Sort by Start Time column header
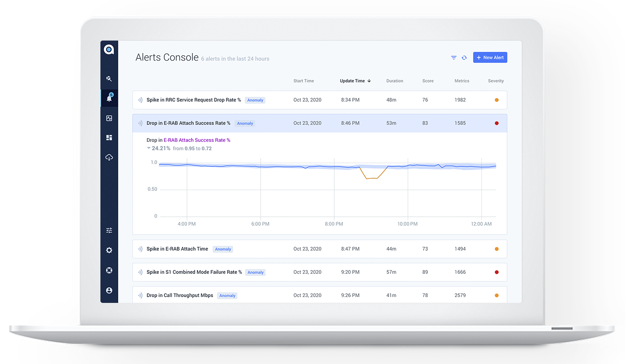This screenshot has height=364, width=625. [304, 81]
